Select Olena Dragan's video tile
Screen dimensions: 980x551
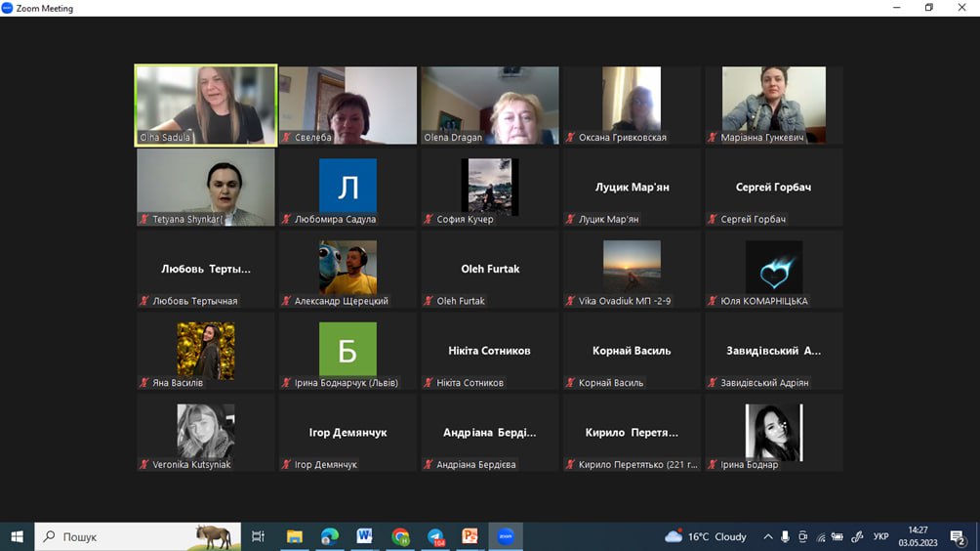[x=490, y=106]
